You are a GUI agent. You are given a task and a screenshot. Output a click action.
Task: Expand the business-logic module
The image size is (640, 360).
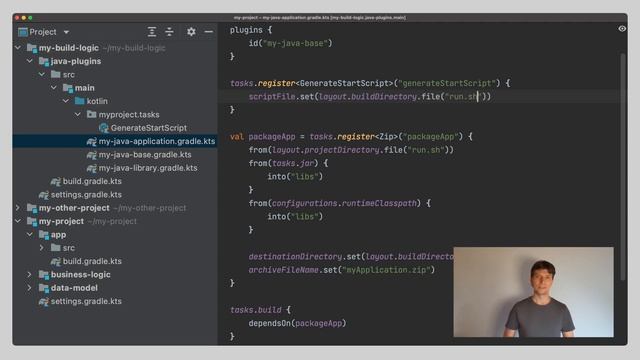pyautogui.click(x=30, y=275)
